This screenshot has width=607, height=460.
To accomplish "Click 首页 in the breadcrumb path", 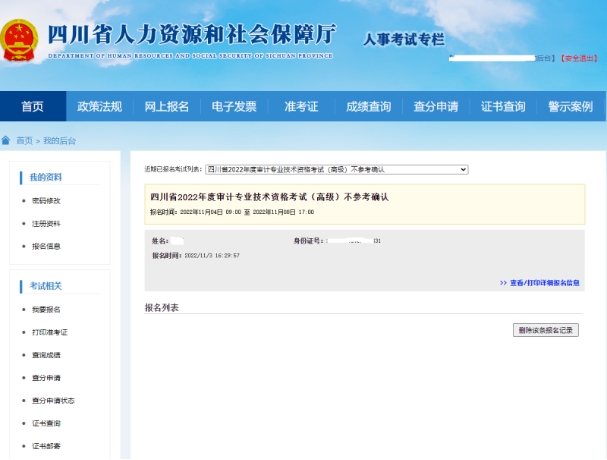I will click(24, 141).
